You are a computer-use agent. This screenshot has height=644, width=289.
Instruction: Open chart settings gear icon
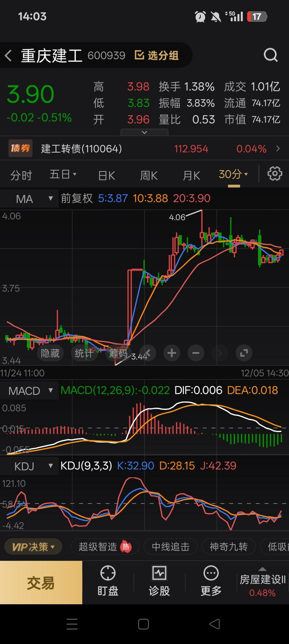pyautogui.click(x=275, y=174)
